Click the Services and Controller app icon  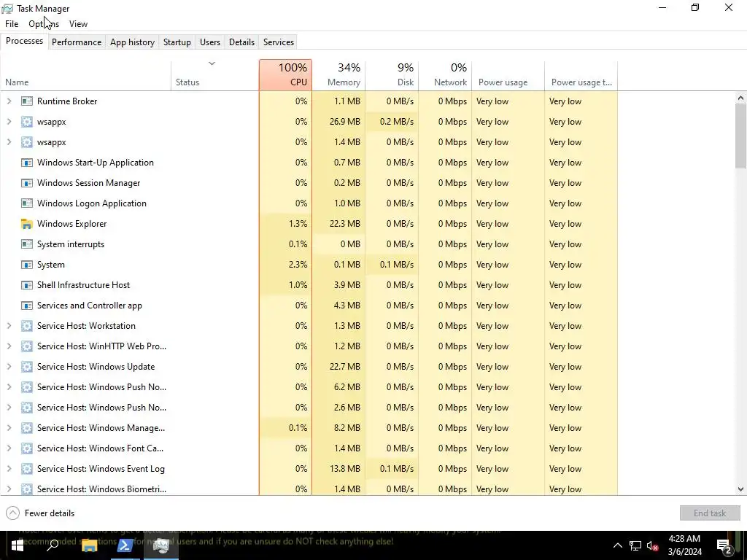point(27,306)
